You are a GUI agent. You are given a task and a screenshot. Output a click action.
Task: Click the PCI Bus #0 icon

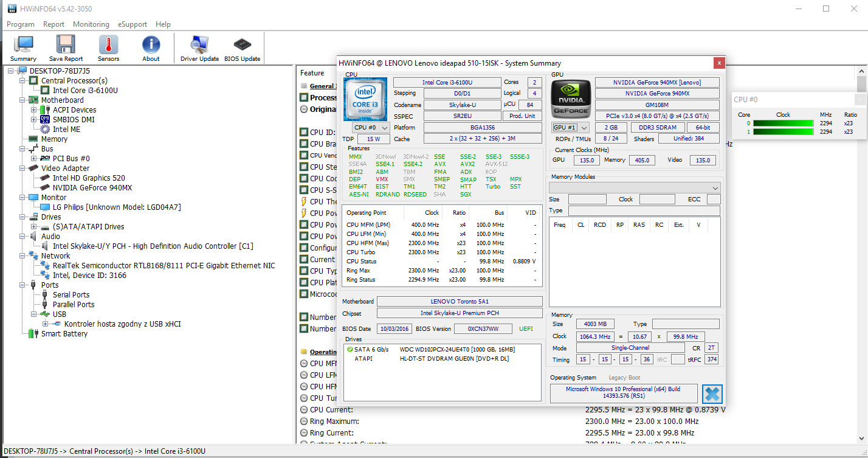pyautogui.click(x=45, y=159)
